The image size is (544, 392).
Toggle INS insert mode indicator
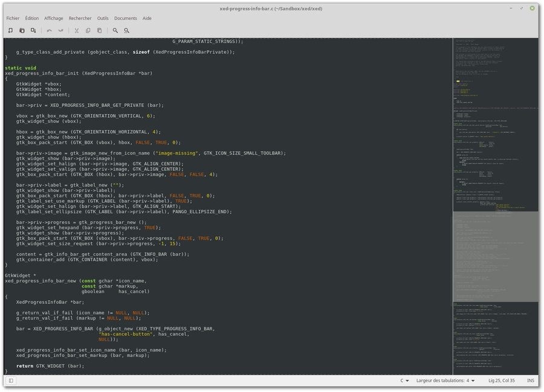tap(530, 381)
